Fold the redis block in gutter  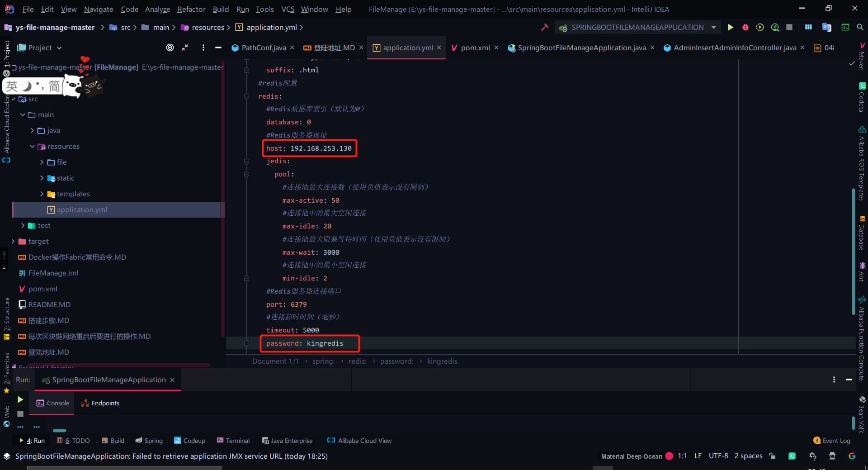(246, 96)
